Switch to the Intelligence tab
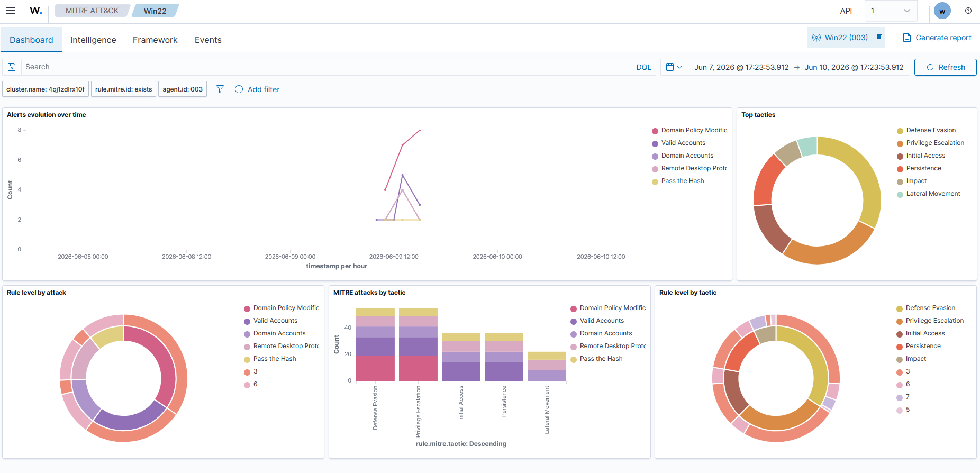The width and height of the screenshot is (980, 473). [x=93, y=40]
